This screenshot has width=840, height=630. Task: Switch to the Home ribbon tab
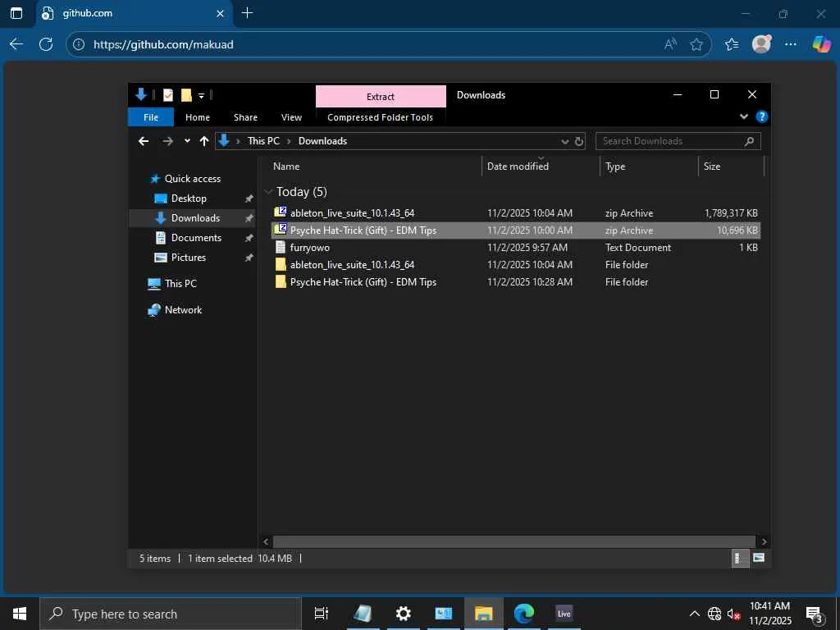click(198, 117)
